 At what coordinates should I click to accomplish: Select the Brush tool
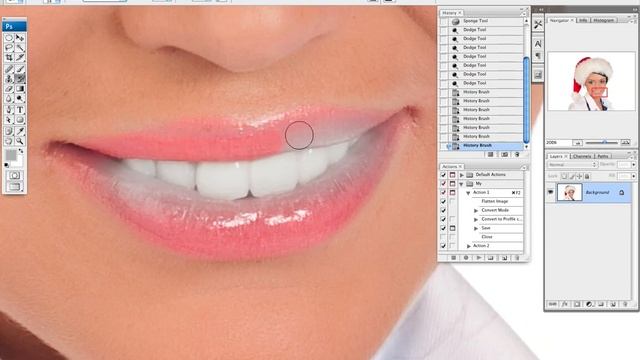coord(20,69)
